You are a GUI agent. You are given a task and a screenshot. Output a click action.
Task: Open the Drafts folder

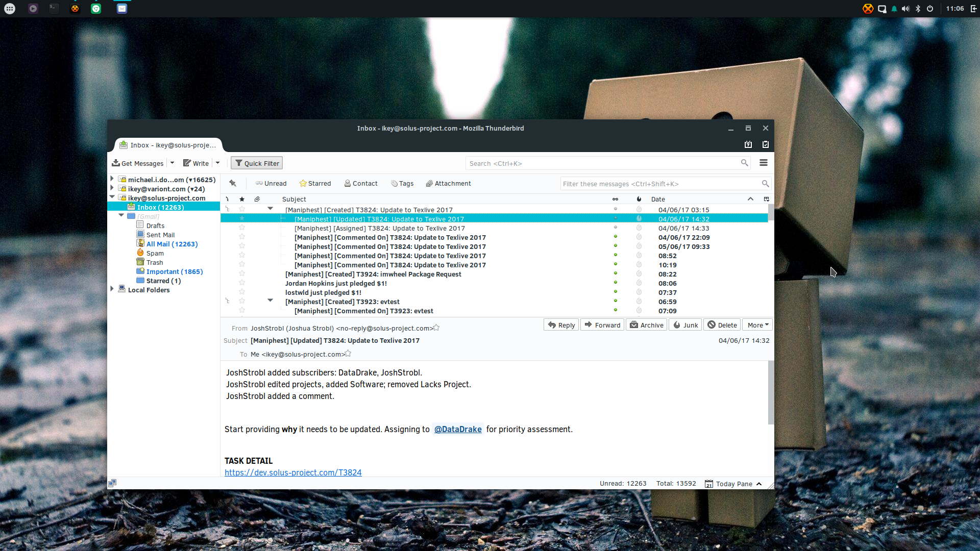[155, 226]
